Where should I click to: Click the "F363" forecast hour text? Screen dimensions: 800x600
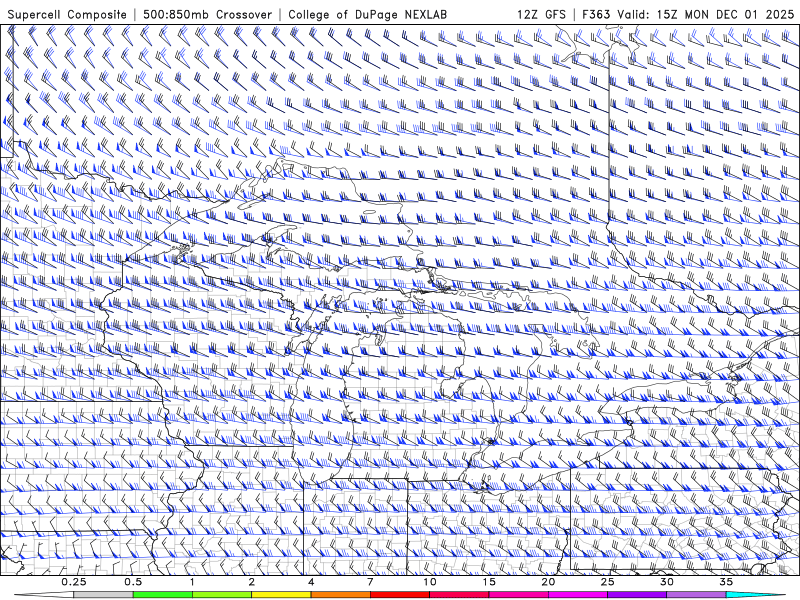[596, 15]
